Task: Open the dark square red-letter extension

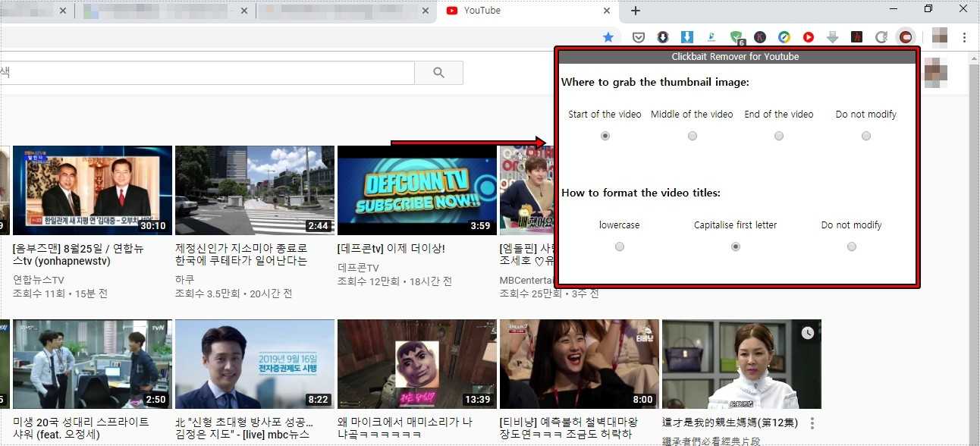Action: [857, 36]
